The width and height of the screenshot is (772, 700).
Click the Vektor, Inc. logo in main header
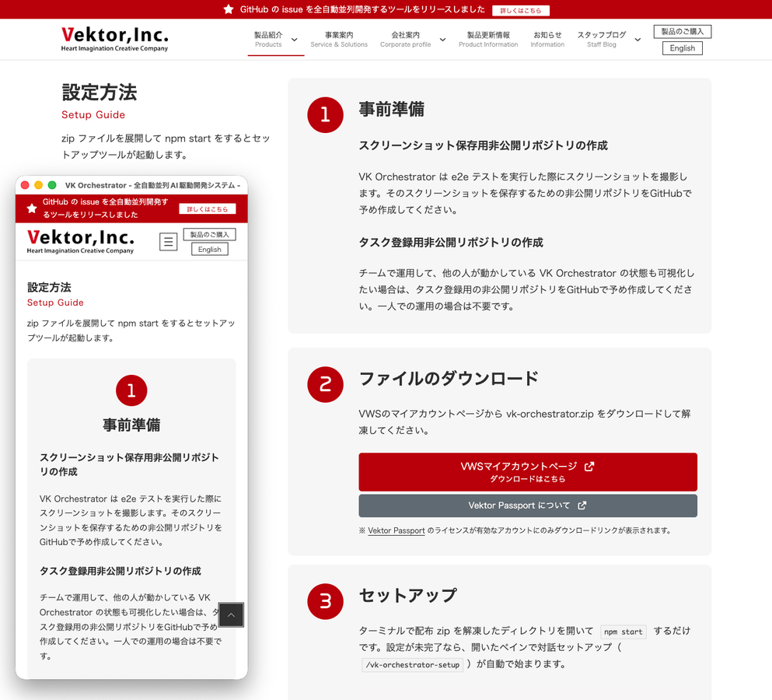coord(115,39)
